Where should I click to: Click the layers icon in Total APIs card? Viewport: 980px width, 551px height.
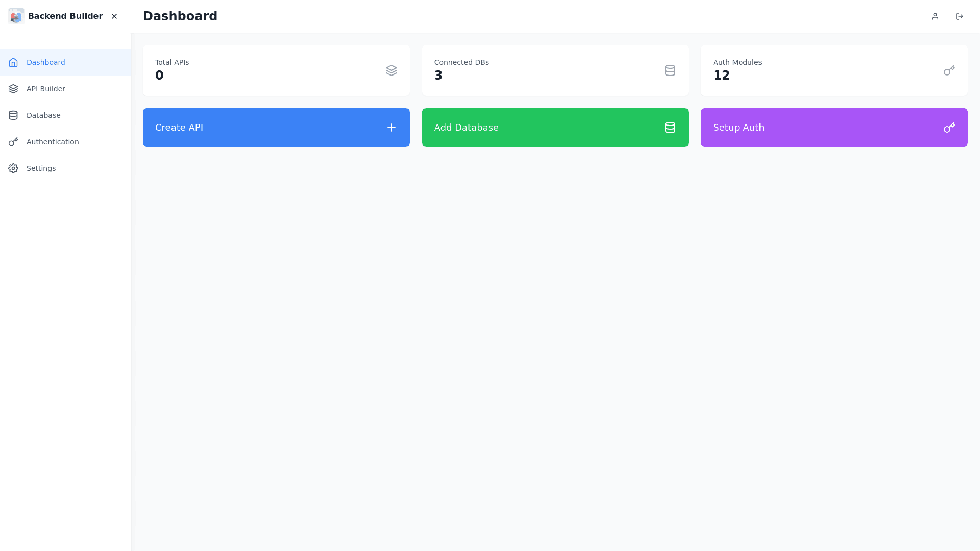(391, 70)
